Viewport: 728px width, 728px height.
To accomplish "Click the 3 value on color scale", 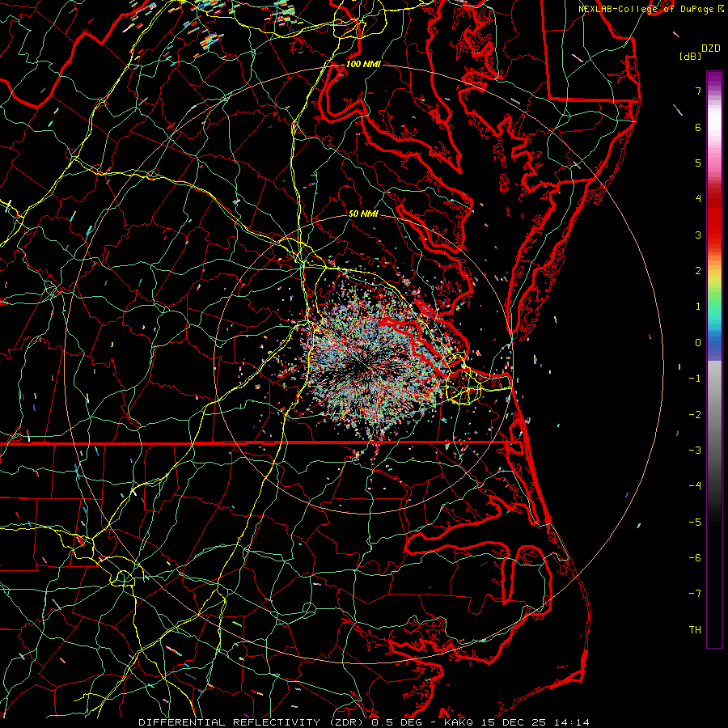I will tap(698, 235).
